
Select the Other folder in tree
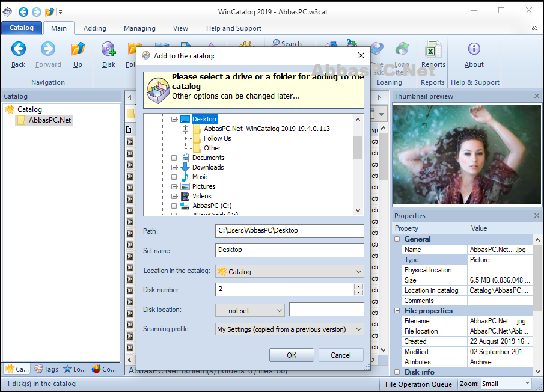tap(212, 148)
